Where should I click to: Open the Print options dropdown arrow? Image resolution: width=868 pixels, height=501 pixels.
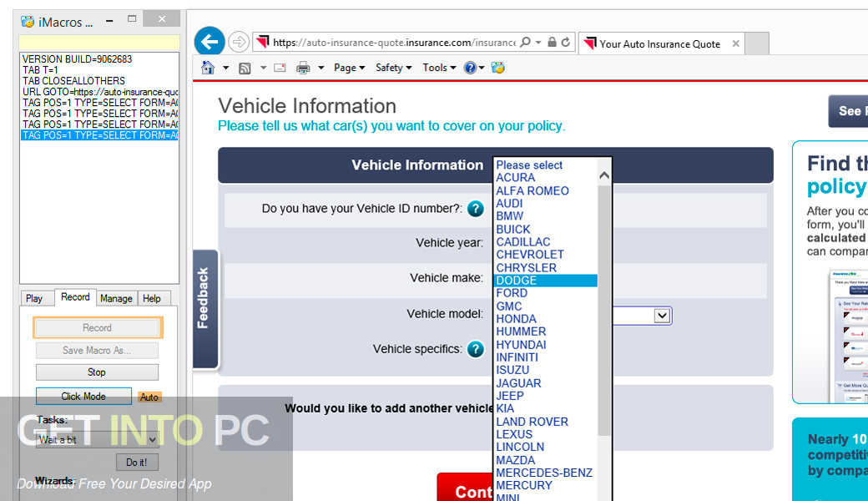click(321, 68)
